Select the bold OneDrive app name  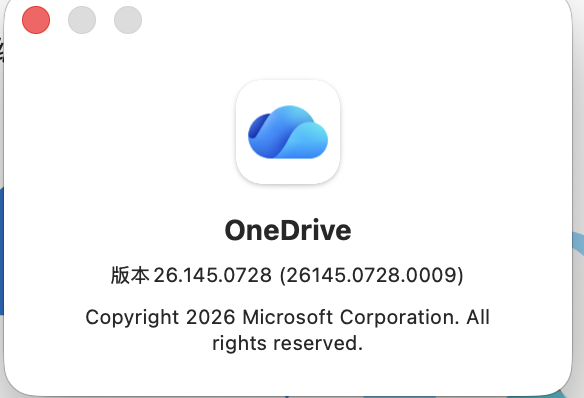[x=288, y=230]
